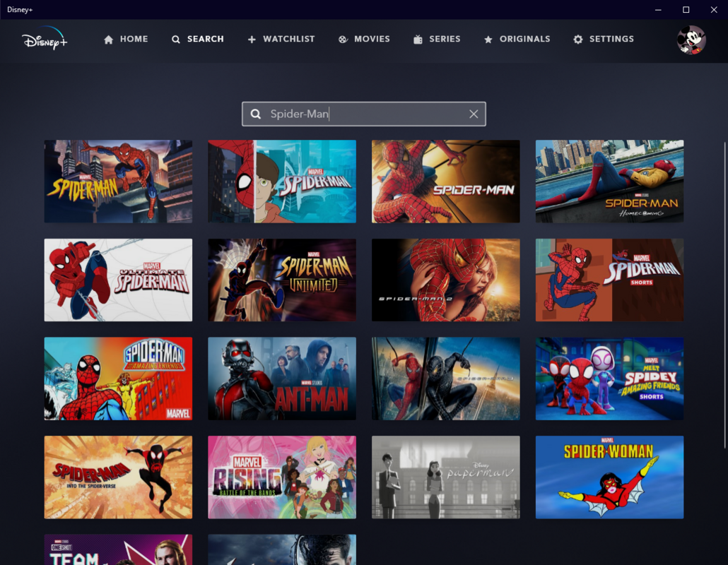Open the Mickey Mouse profile avatar
This screenshot has width=728, height=565.
(x=691, y=40)
